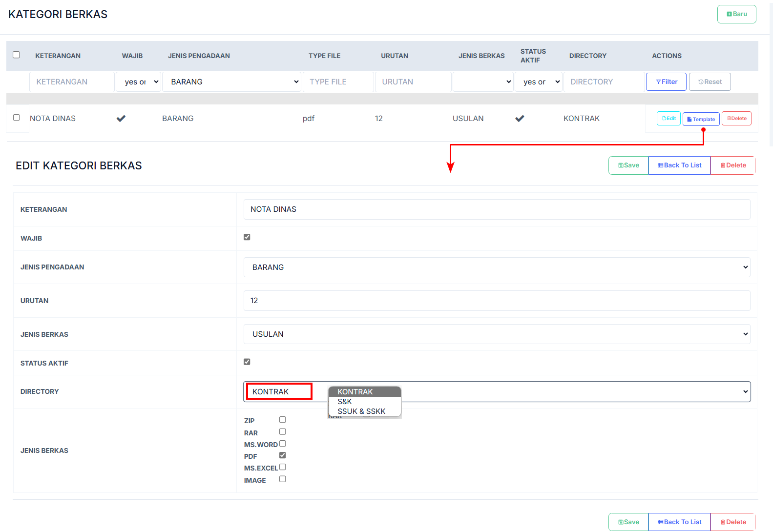Image resolution: width=773 pixels, height=532 pixels.
Task: Click the Filter funnel button
Action: pos(666,82)
